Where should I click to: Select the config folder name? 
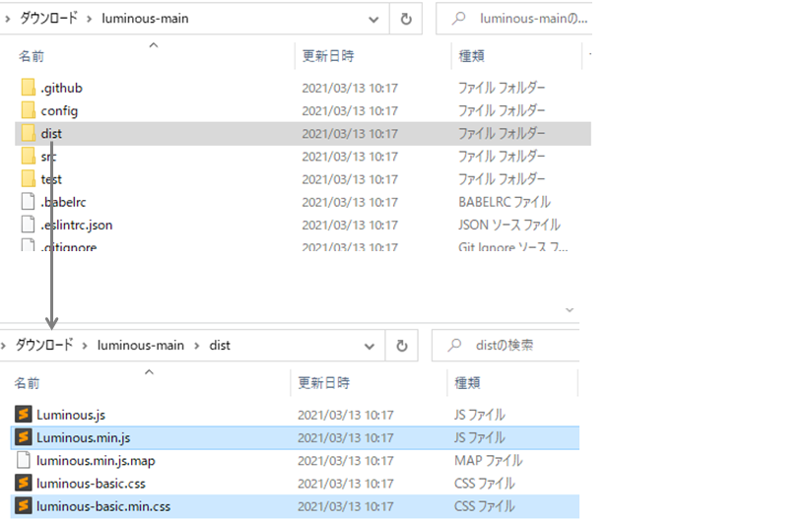(x=59, y=110)
